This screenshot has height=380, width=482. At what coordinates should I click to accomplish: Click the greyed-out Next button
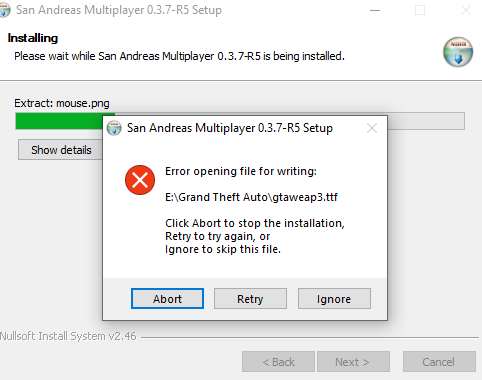353,361
